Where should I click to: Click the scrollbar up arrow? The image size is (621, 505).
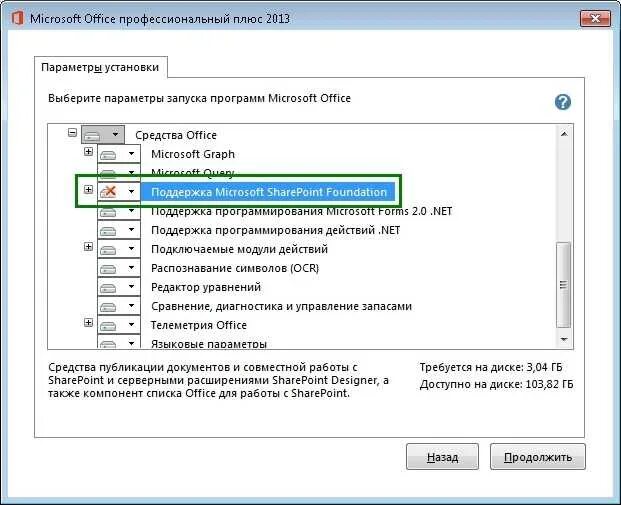[564, 134]
